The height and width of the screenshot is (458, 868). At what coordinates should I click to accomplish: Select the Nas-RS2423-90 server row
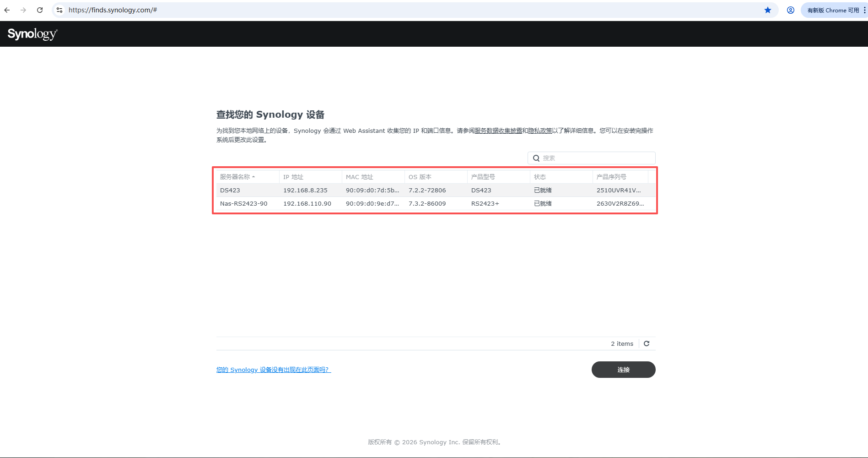(x=436, y=203)
